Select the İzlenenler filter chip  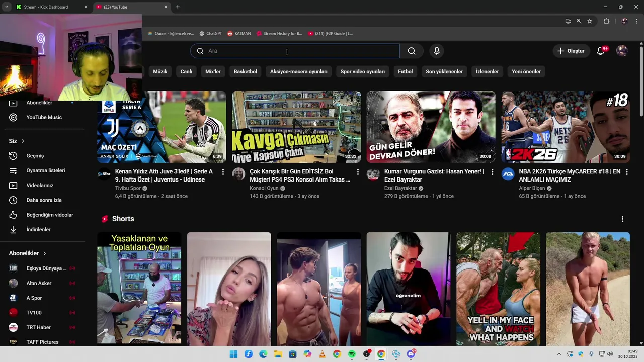click(x=487, y=71)
